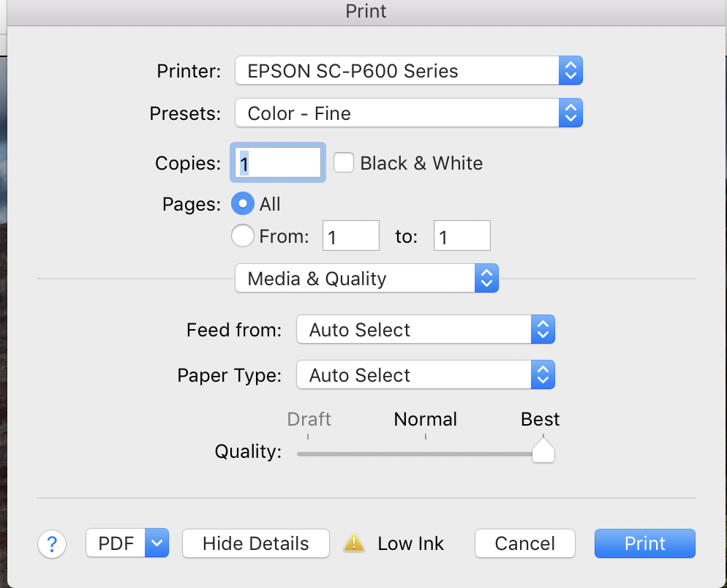The image size is (727, 588).
Task: Click the help question mark icon
Action: pyautogui.click(x=52, y=543)
